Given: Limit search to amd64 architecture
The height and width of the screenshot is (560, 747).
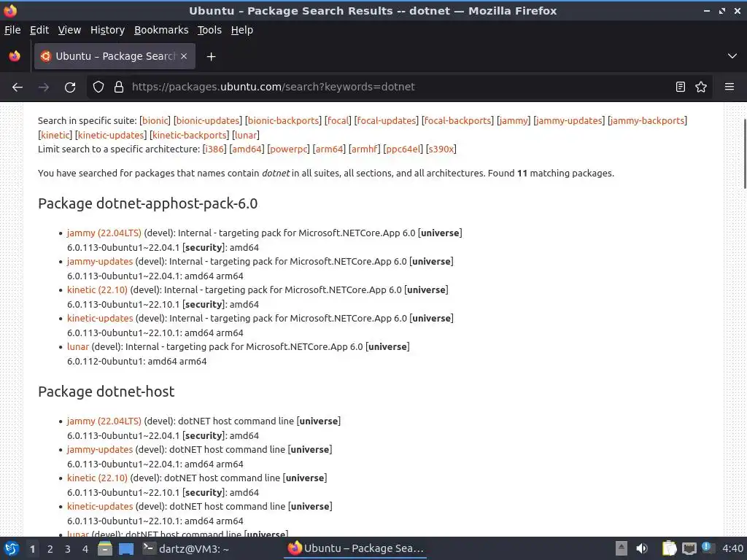Looking at the screenshot, I should click(x=247, y=149).
